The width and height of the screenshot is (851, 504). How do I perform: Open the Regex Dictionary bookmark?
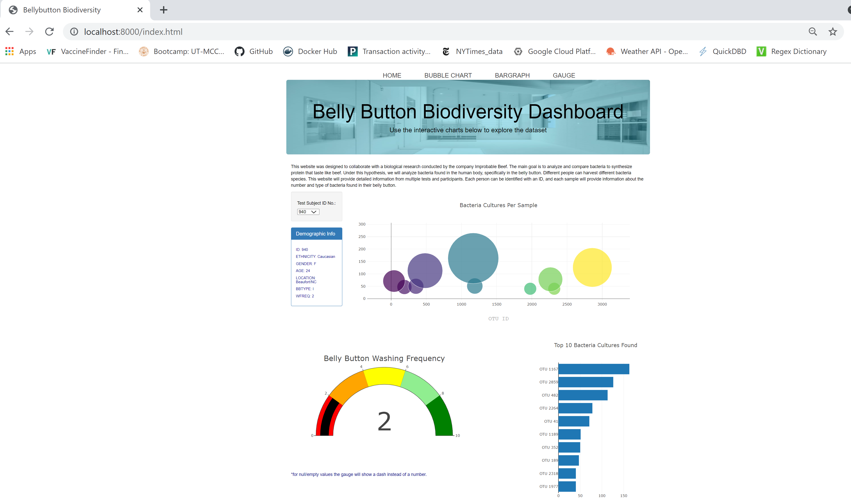pyautogui.click(x=798, y=51)
